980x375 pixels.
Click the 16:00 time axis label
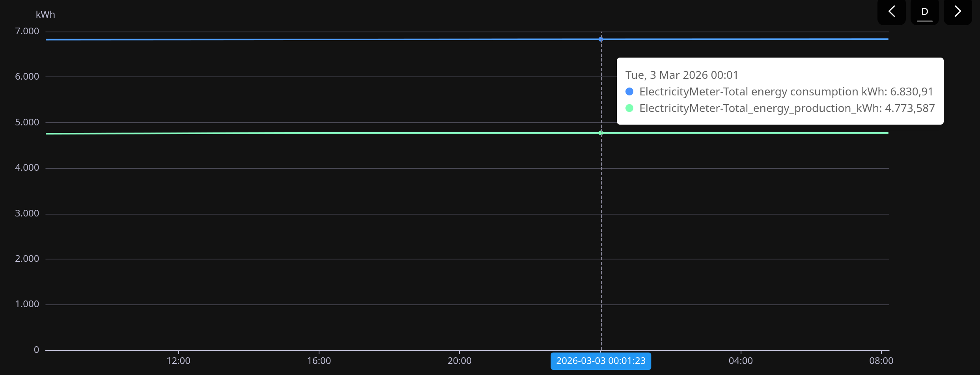click(319, 361)
